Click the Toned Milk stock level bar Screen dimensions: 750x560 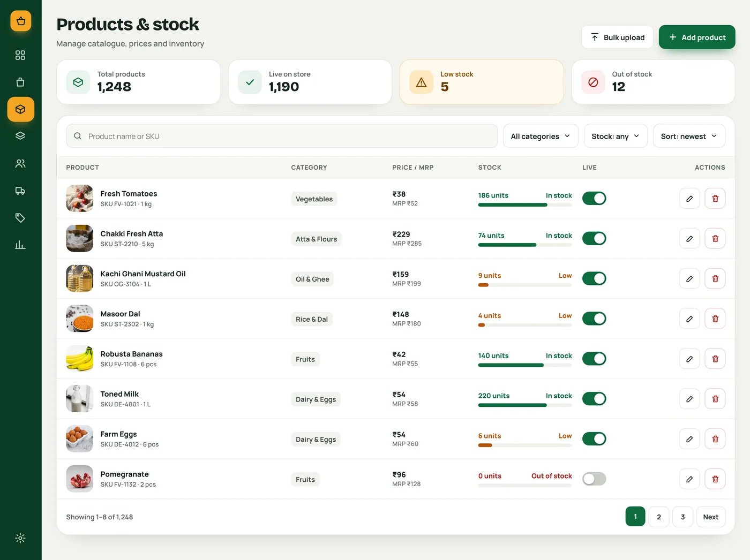click(525, 405)
